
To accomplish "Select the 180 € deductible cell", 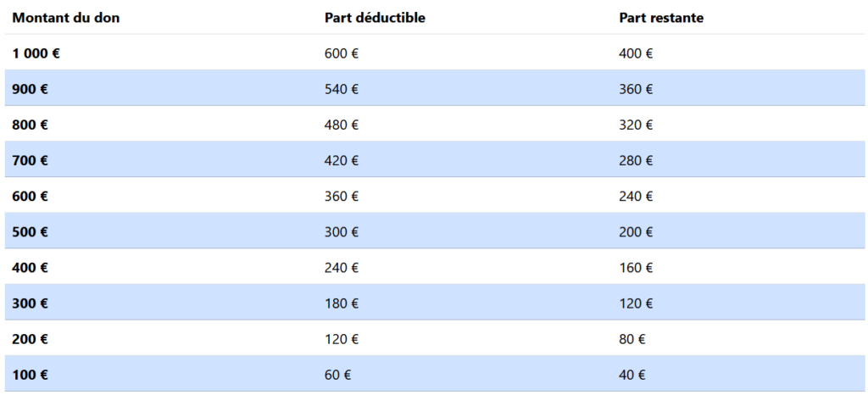I will [342, 303].
